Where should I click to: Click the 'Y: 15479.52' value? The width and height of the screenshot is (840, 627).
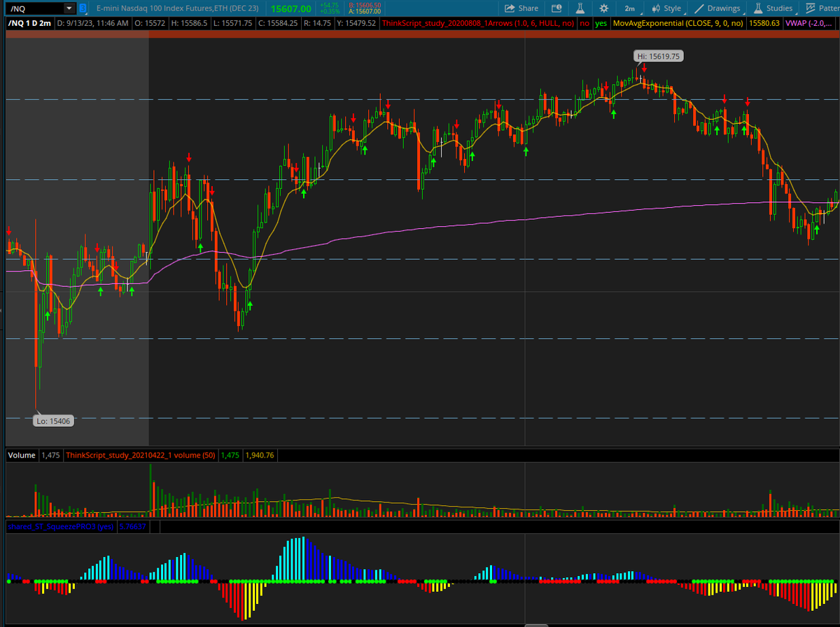click(357, 23)
